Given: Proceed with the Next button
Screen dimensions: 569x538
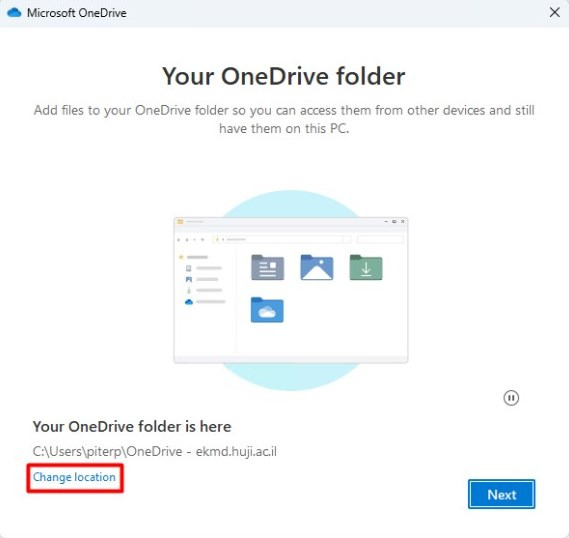Looking at the screenshot, I should pyautogui.click(x=501, y=494).
